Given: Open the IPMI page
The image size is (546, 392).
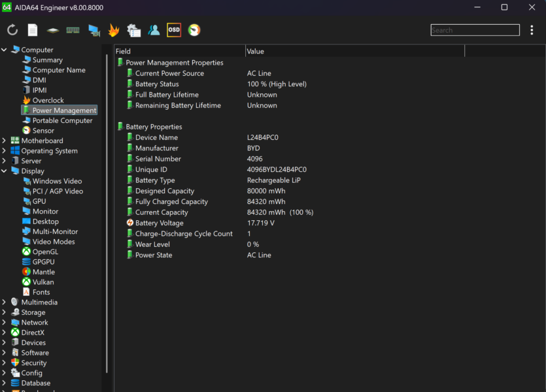Looking at the screenshot, I should click(39, 90).
